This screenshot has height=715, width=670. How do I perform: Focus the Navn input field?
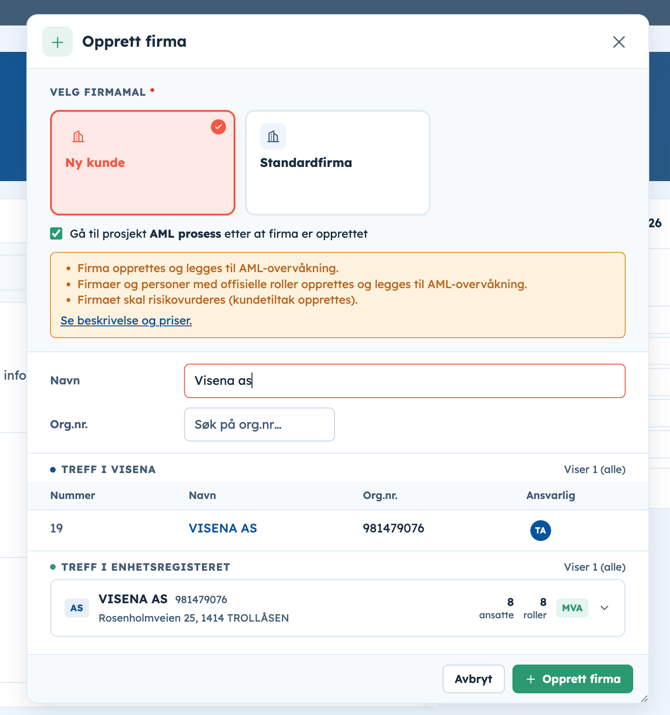pyautogui.click(x=405, y=381)
